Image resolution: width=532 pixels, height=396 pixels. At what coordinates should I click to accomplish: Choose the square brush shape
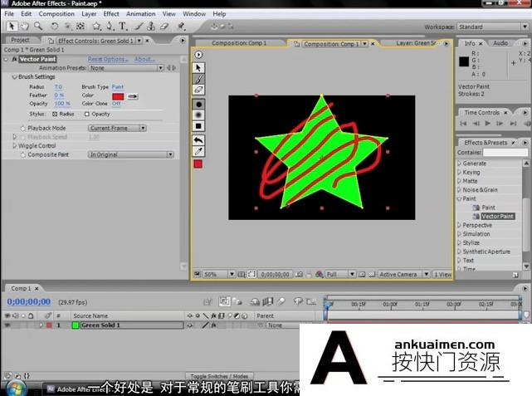click(x=199, y=126)
